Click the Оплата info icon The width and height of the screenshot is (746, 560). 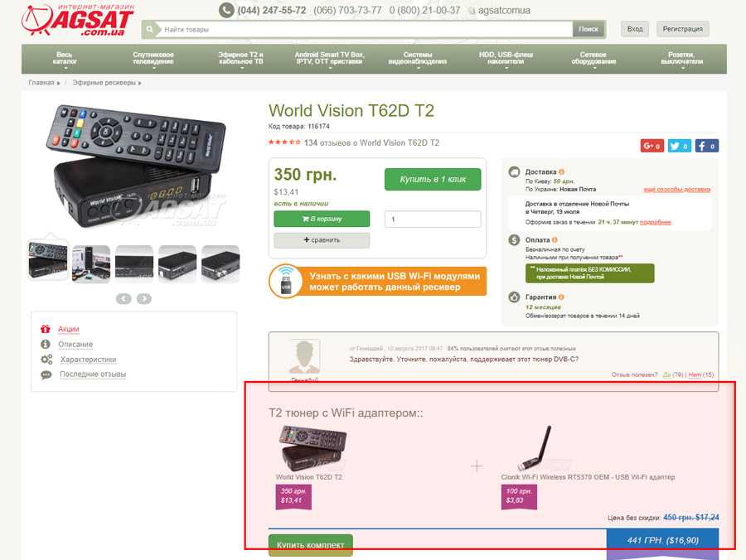[555, 240]
